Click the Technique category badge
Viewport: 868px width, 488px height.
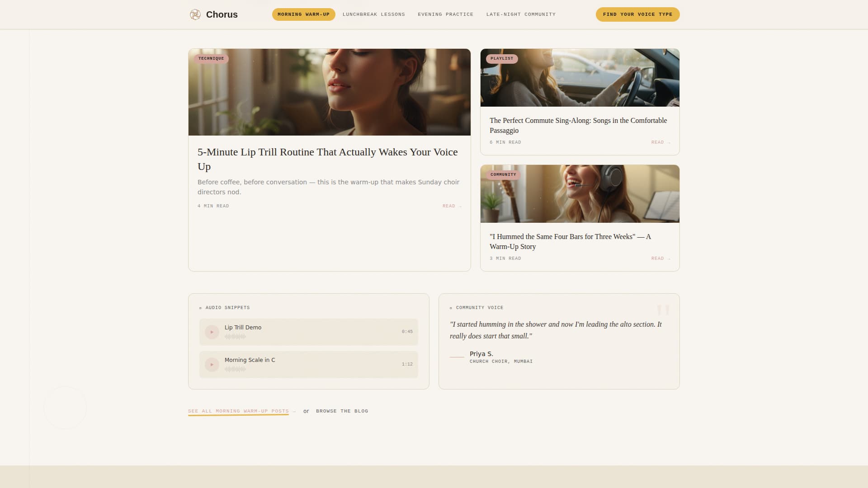click(211, 59)
